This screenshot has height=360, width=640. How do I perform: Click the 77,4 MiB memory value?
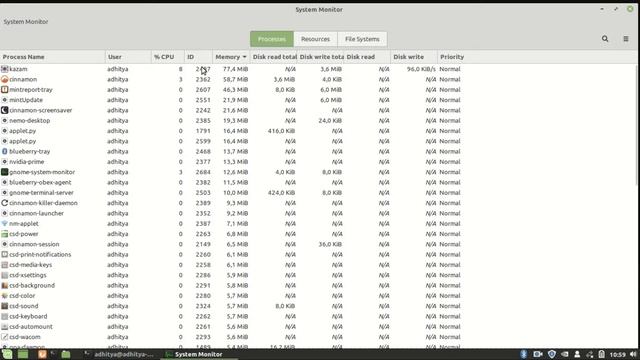(x=235, y=69)
